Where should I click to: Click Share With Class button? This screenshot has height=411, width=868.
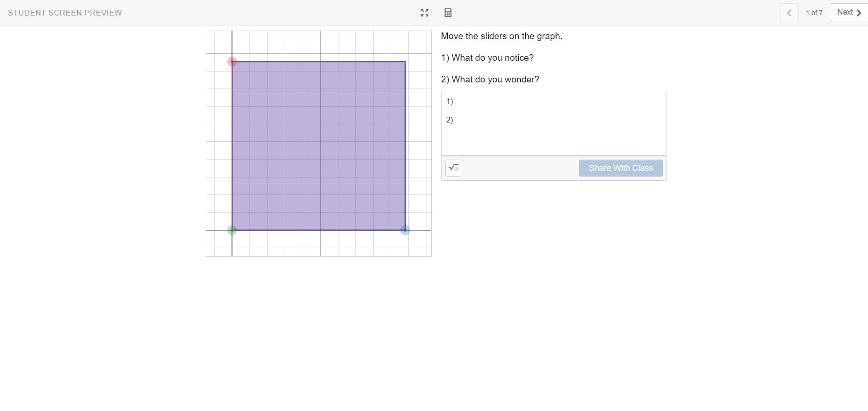pos(621,168)
